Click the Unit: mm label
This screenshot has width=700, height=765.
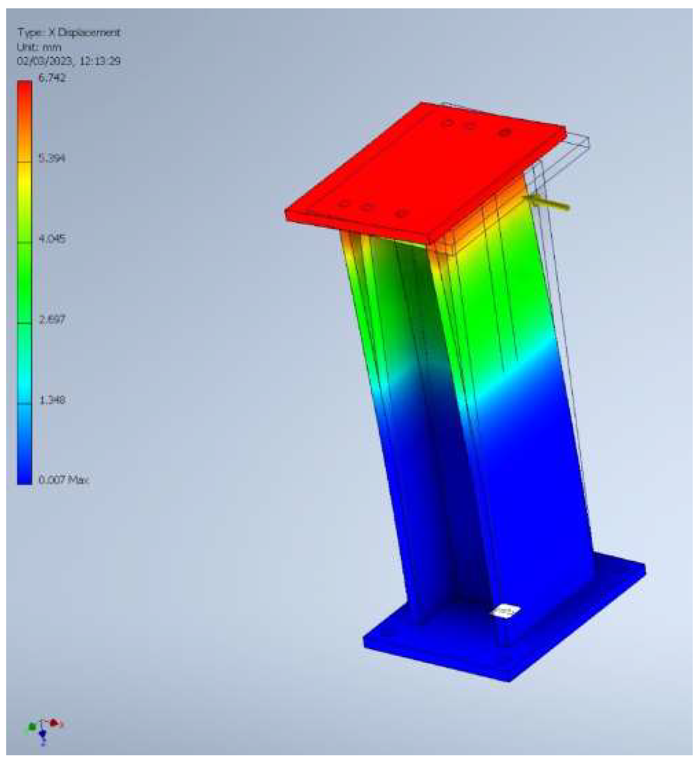point(39,47)
